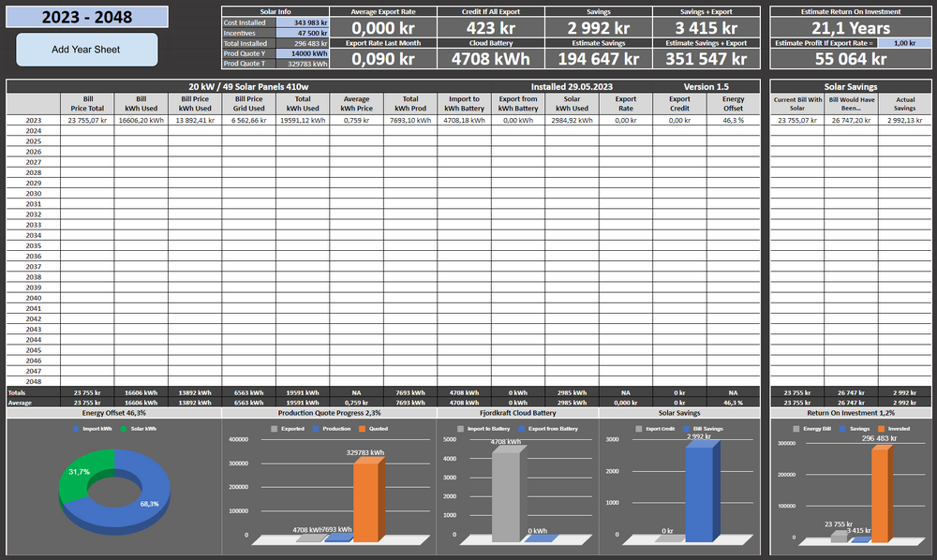The height and width of the screenshot is (560, 937).
Task: Click the Cost Installed value field
Action: pyautogui.click(x=303, y=22)
